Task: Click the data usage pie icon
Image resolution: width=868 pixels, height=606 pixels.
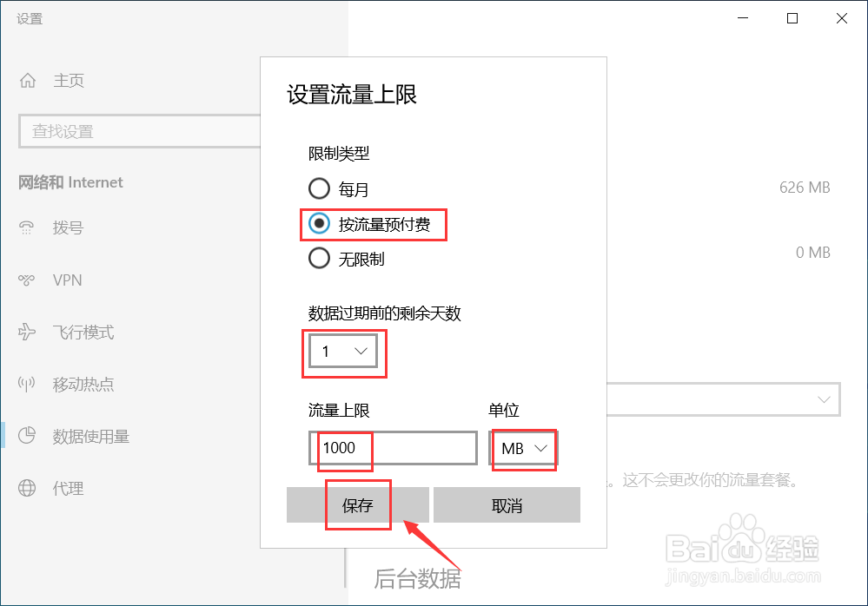Action: tap(27, 436)
